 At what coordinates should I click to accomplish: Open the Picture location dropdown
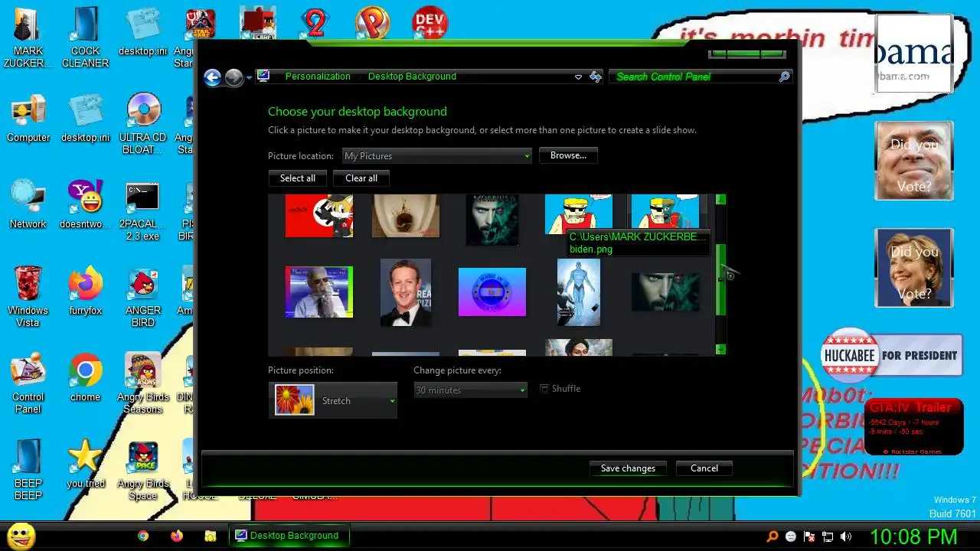coord(436,156)
